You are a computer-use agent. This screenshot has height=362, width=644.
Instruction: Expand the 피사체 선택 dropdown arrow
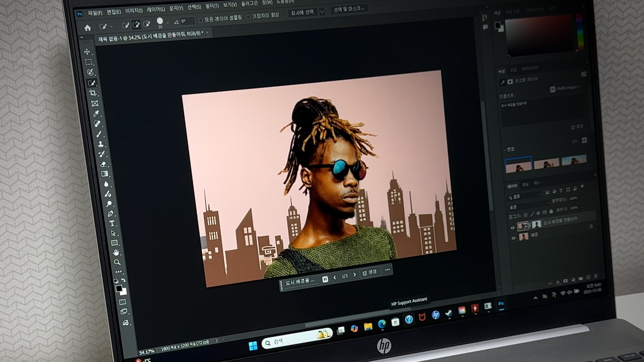tap(322, 12)
